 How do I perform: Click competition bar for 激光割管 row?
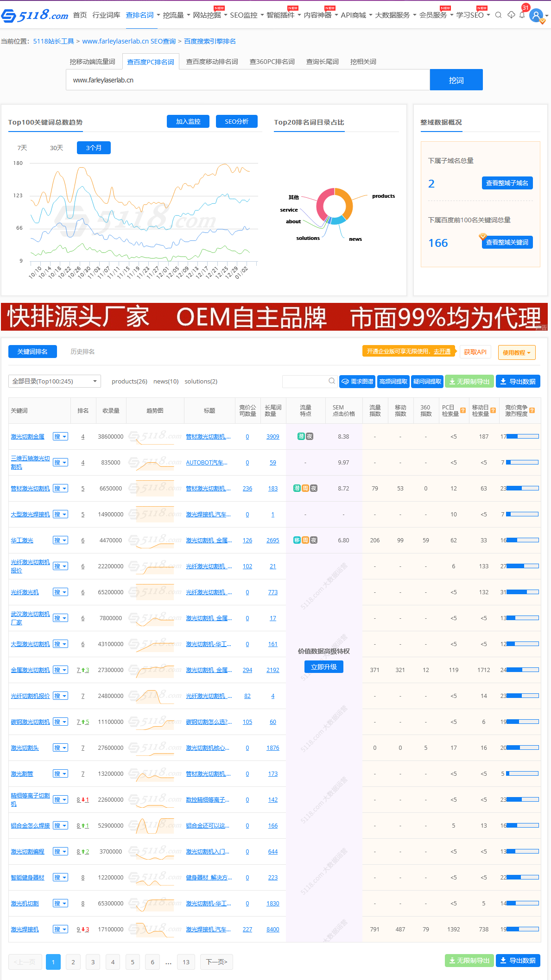click(522, 773)
